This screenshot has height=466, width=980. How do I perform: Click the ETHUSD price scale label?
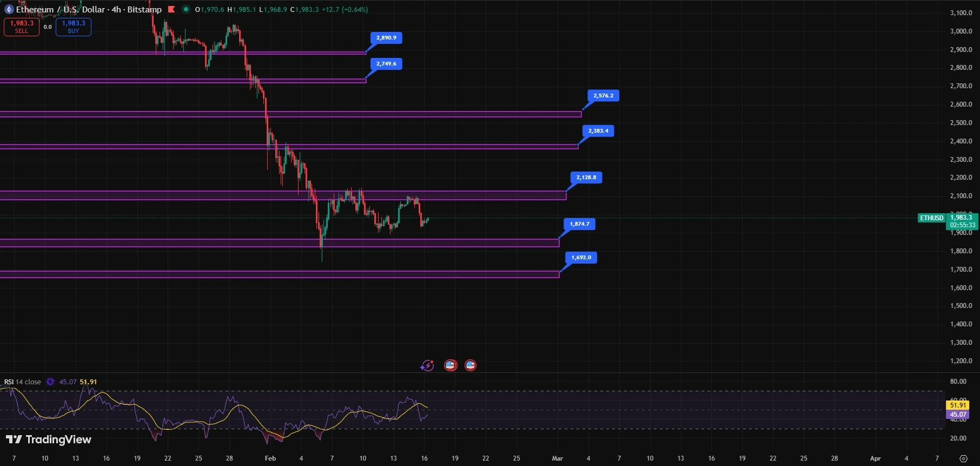[932, 218]
